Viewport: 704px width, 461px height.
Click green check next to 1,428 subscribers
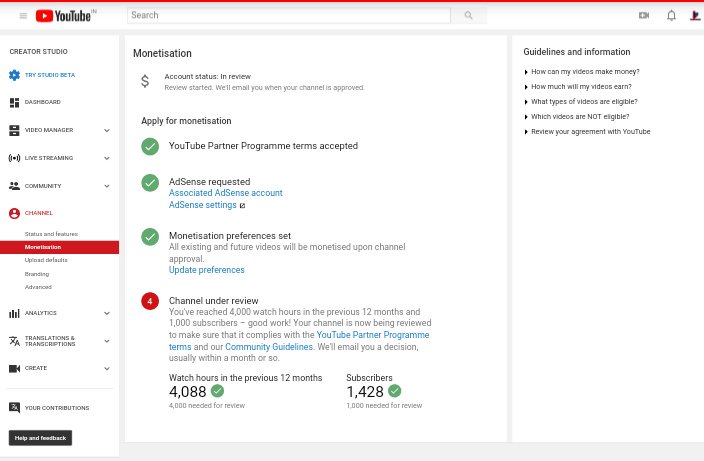[395, 391]
